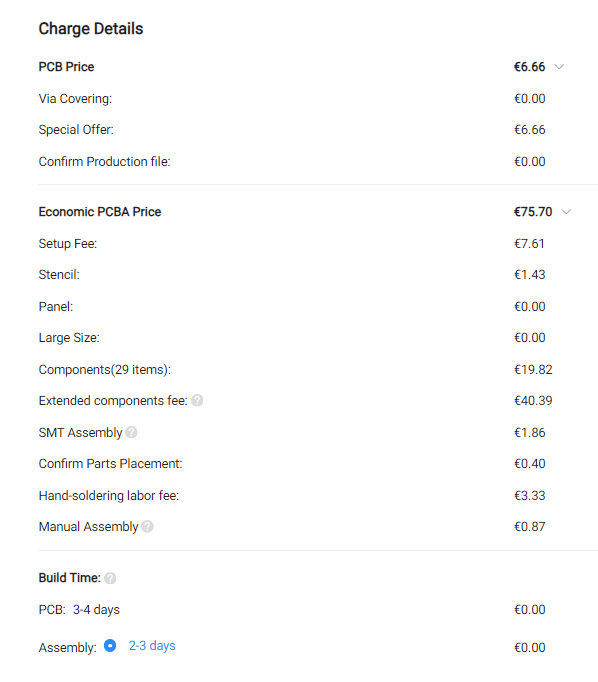Click the PCB Price heading
This screenshot has height=682, width=598.
click(x=66, y=67)
